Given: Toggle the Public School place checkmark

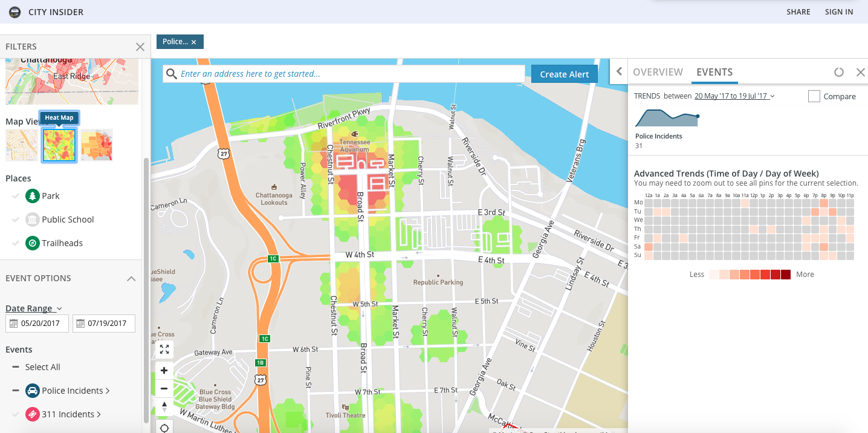Looking at the screenshot, I should pyautogui.click(x=16, y=220).
